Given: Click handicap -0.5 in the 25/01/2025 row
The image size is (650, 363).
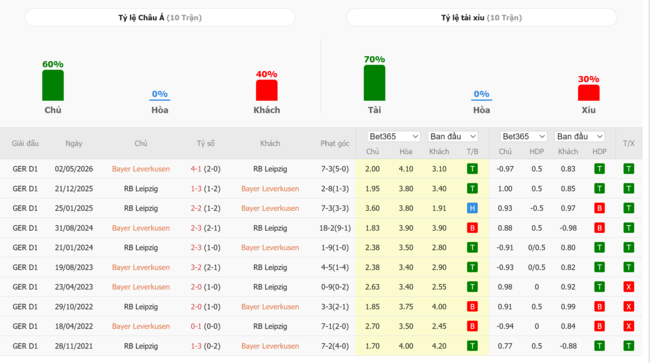Looking at the screenshot, I should point(537,208).
